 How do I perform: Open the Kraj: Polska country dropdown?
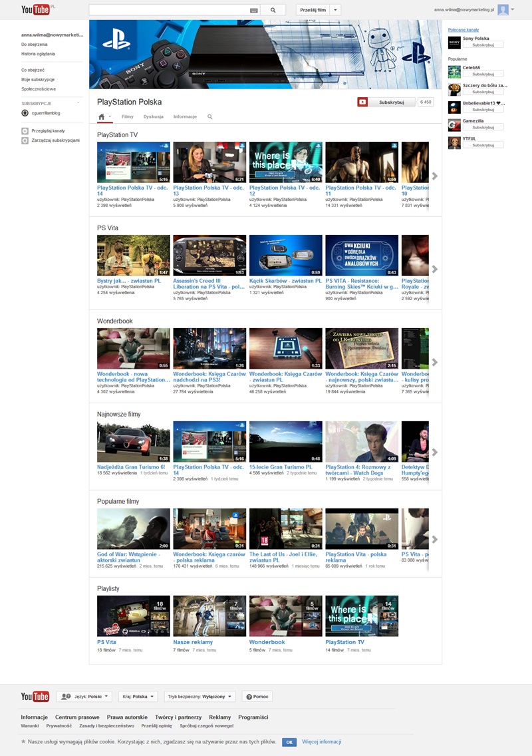(137, 696)
